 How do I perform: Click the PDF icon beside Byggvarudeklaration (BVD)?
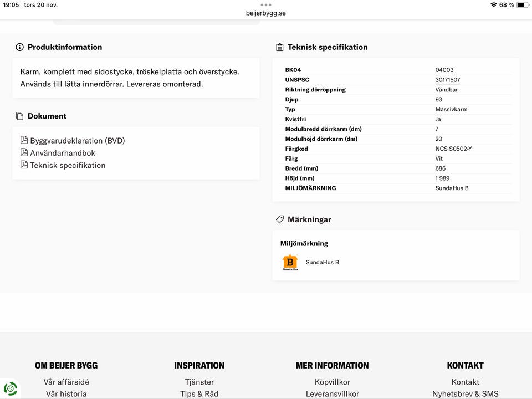click(x=24, y=140)
